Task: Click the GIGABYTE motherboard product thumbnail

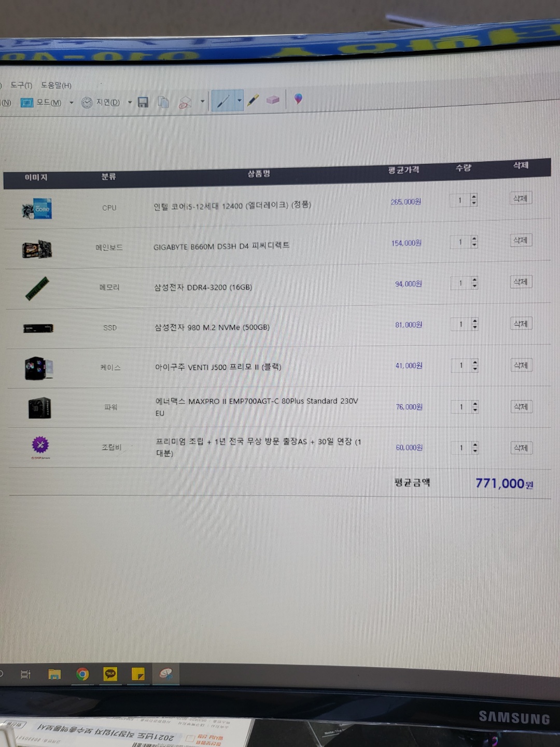Action: (37, 250)
